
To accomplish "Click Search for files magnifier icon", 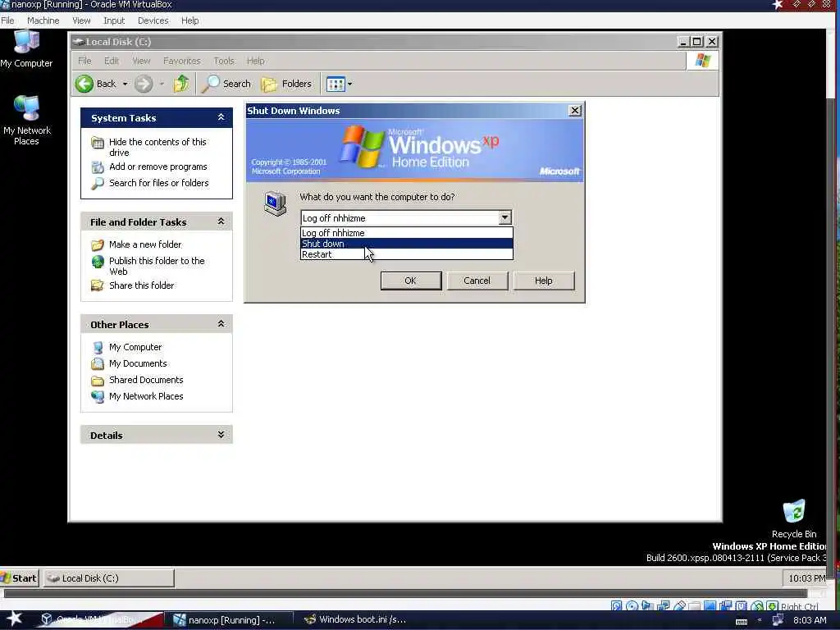I will (98, 184).
